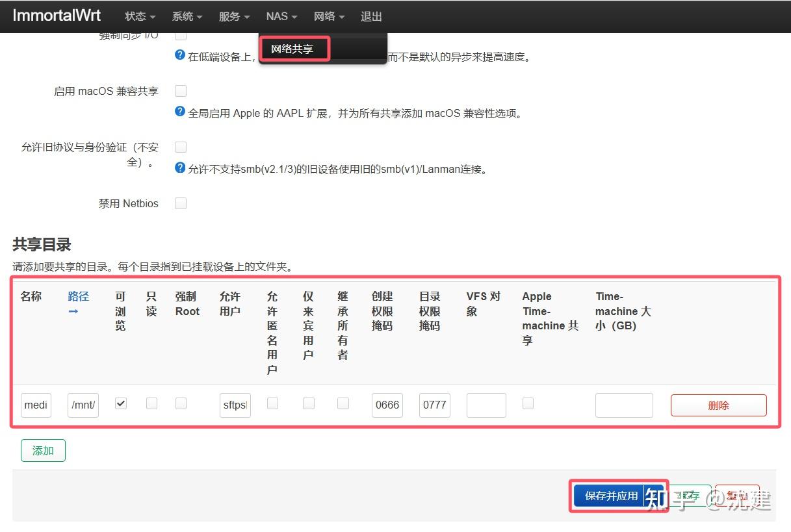This screenshot has height=532, width=791.
Task: Open the NAS dropdown menu
Action: tap(281, 17)
